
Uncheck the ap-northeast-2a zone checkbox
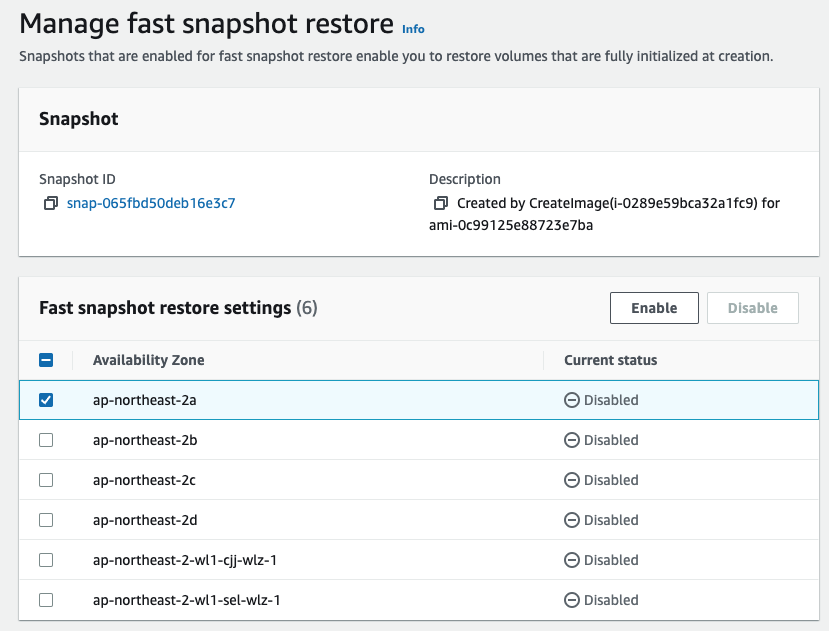coord(46,400)
